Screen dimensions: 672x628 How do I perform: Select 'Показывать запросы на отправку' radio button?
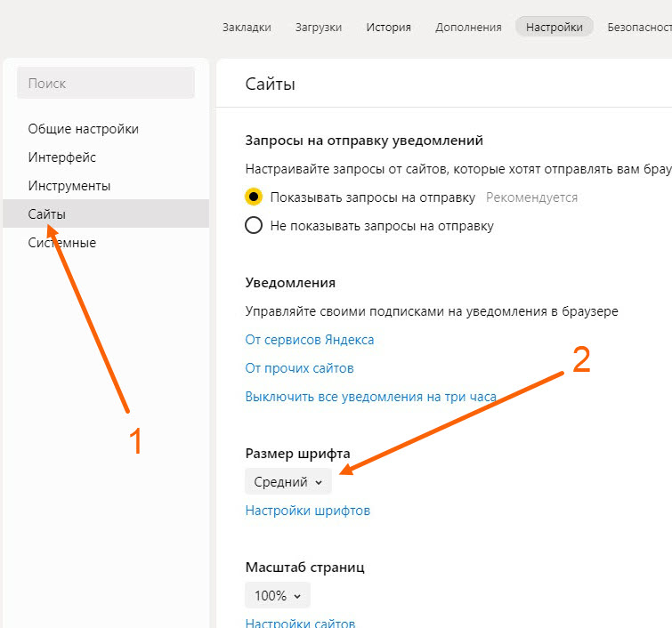tap(254, 197)
